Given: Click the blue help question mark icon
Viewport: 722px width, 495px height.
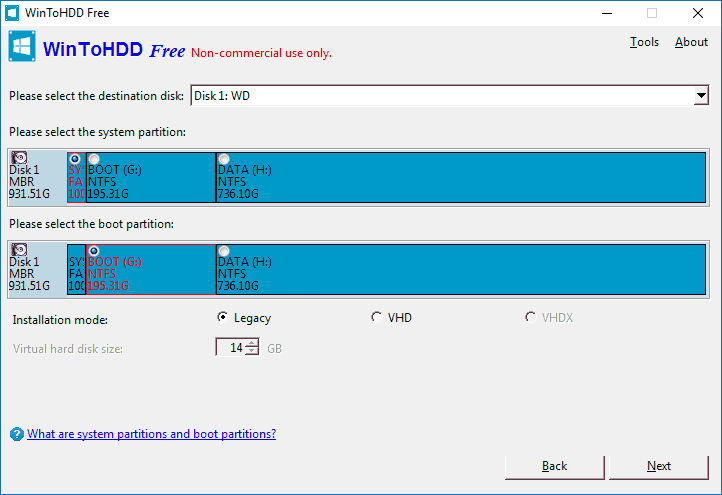Looking at the screenshot, I should tap(17, 434).
